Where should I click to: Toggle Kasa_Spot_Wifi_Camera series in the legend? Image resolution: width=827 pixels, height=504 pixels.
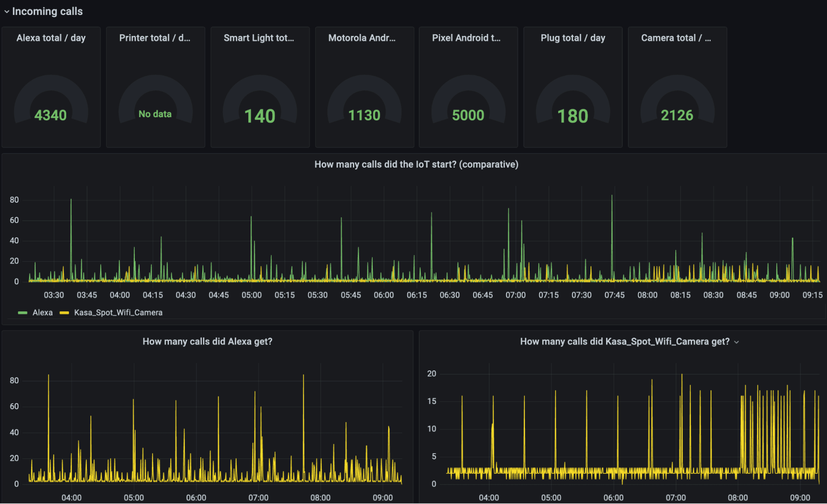pos(118,312)
